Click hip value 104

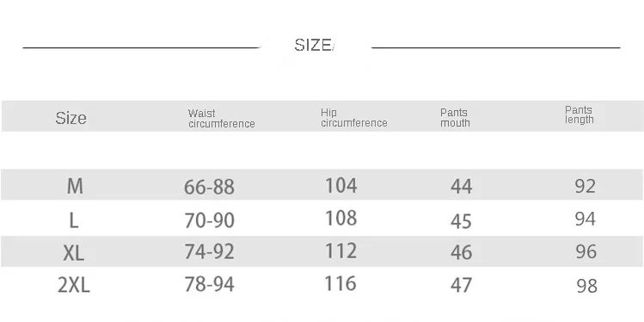(340, 185)
